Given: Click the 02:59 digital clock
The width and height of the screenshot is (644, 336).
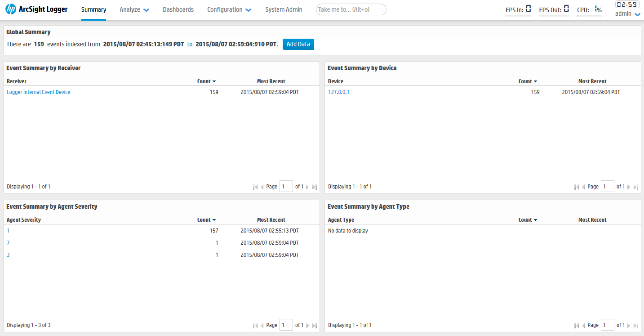Looking at the screenshot, I should [x=627, y=4].
